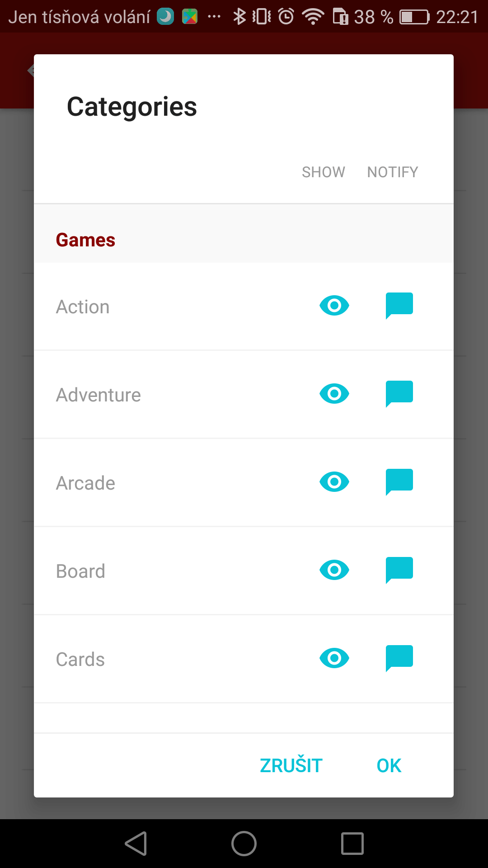
Task: Tap the SHOW column header
Action: [x=324, y=172]
